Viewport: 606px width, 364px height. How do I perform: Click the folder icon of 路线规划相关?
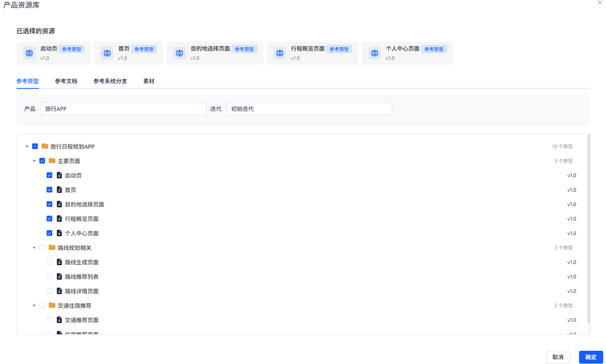tap(52, 248)
